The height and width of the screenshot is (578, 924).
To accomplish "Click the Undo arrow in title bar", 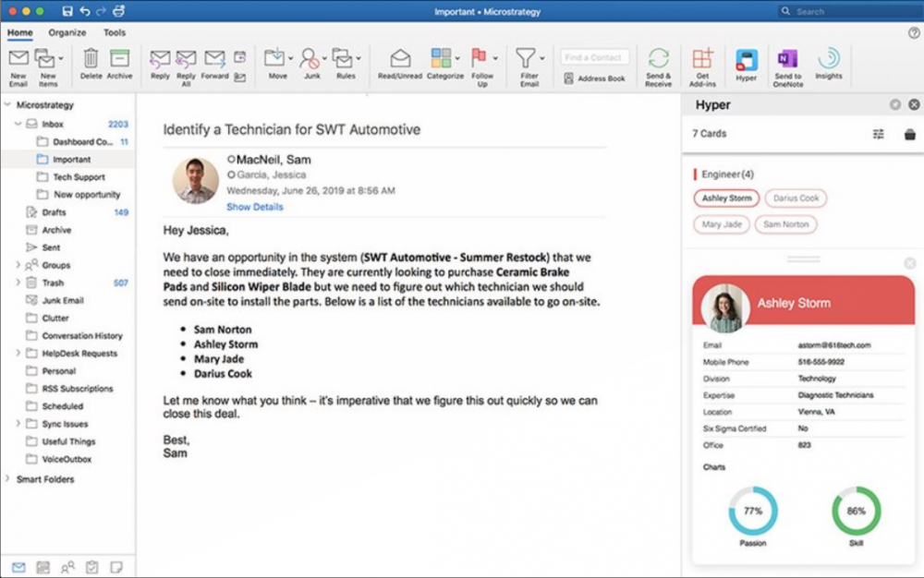I will pos(85,11).
